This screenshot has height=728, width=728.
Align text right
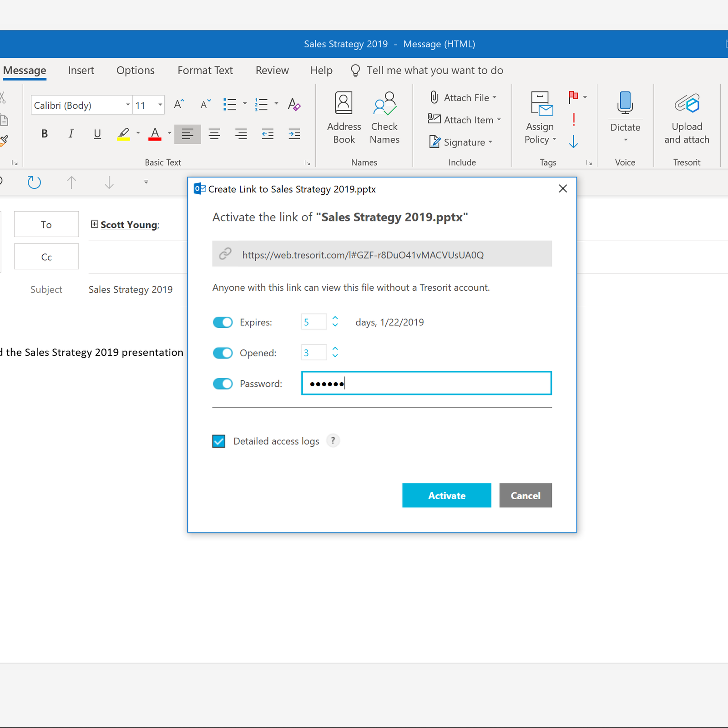click(x=241, y=134)
